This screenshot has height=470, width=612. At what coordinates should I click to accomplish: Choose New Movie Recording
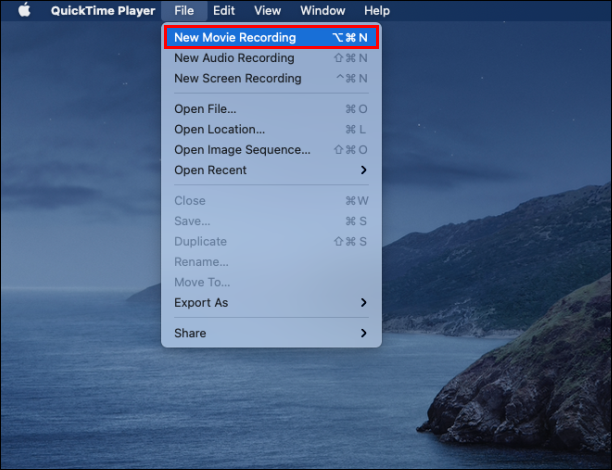pyautogui.click(x=271, y=37)
